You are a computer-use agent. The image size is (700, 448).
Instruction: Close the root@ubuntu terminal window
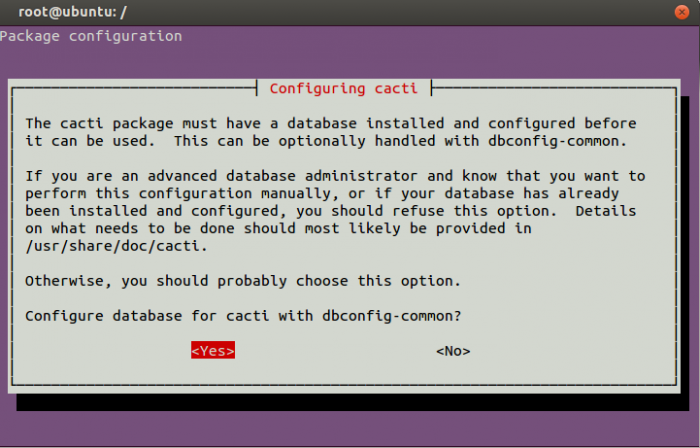(685, 11)
